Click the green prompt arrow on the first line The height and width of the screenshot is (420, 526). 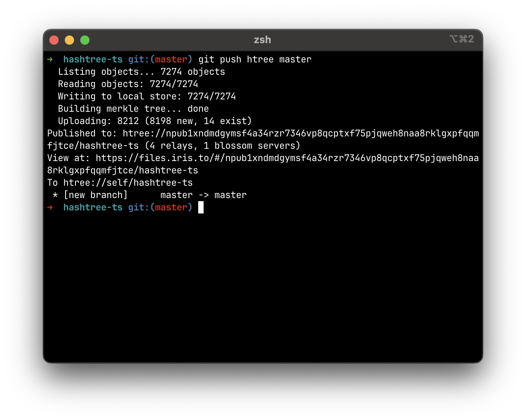click(x=50, y=59)
